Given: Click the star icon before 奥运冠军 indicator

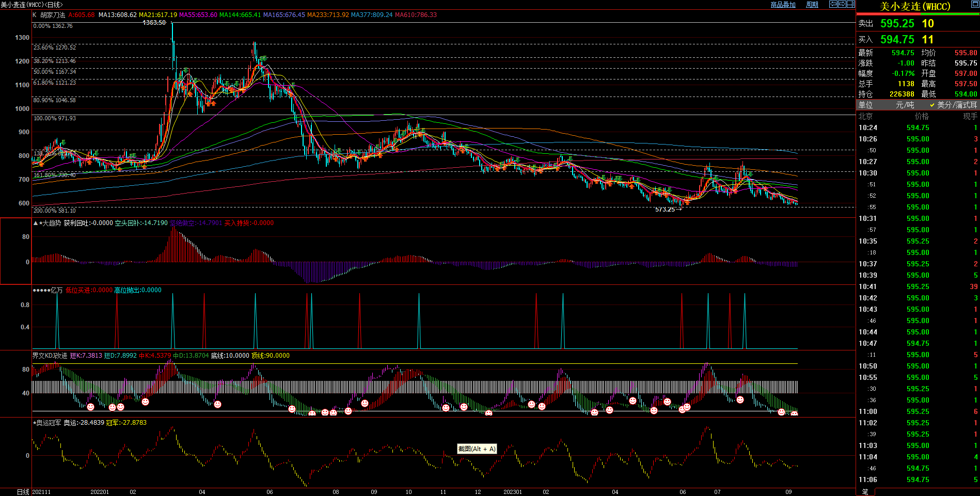Looking at the screenshot, I should click(x=34, y=423).
